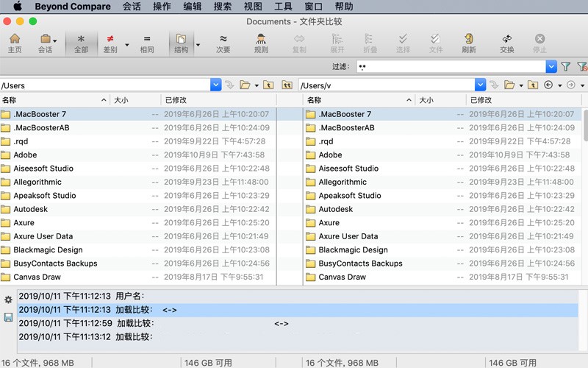The image size is (588, 368).
Task: Edit the left /Users path field
Action: [x=105, y=85]
